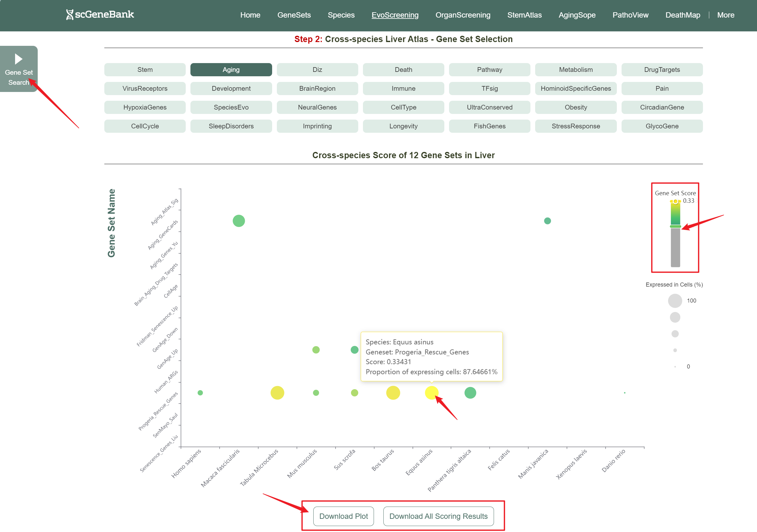Open the More navigation menu

[x=725, y=15]
